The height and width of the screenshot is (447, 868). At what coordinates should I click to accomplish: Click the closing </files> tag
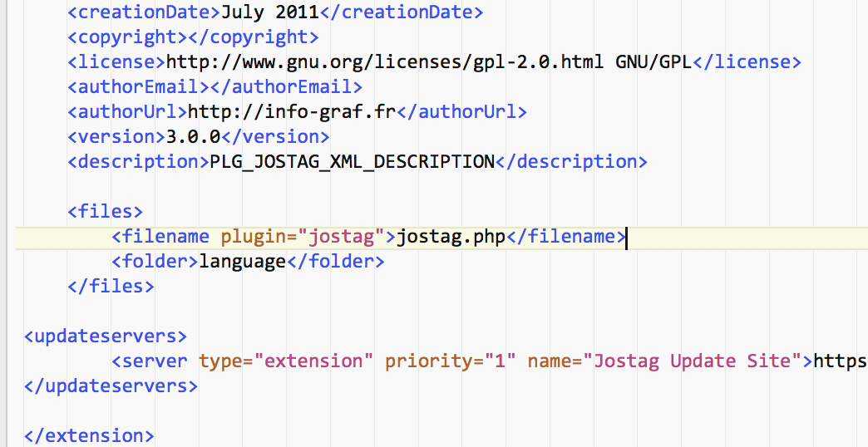pos(111,286)
